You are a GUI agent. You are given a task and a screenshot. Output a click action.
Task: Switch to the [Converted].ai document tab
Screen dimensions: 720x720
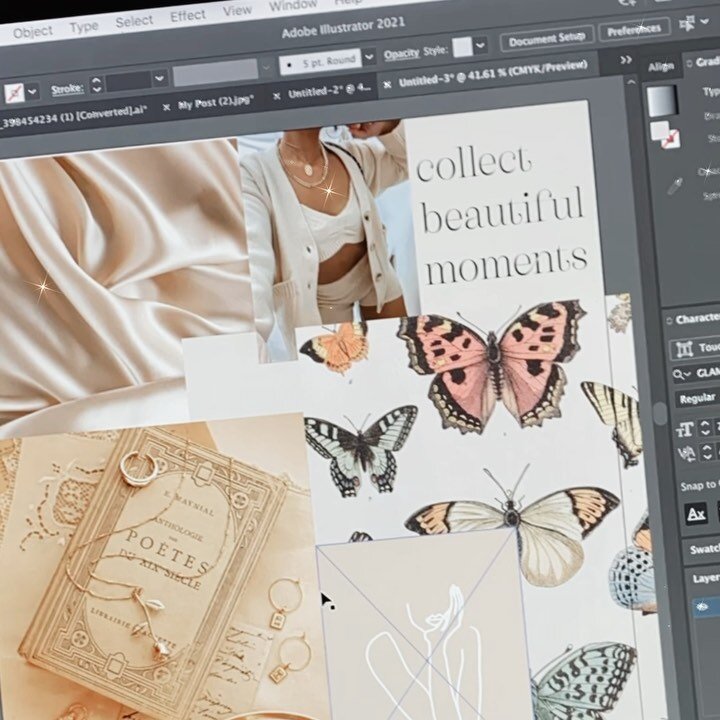[x=74, y=116]
